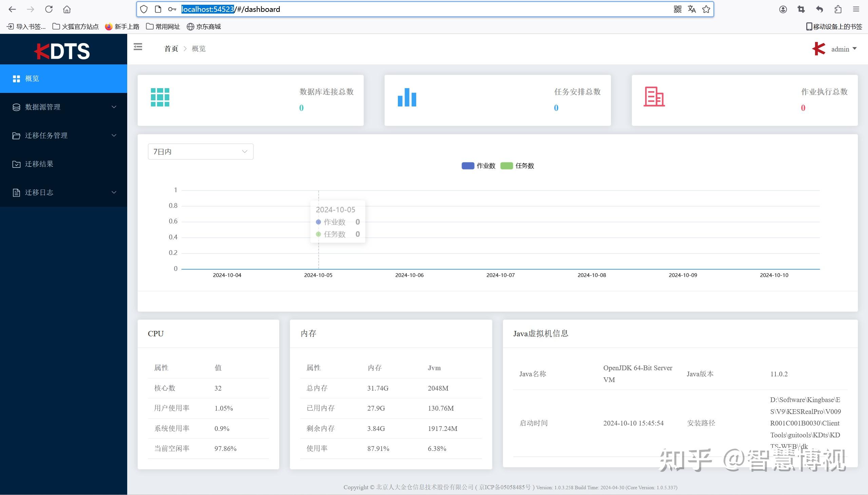Select 迁移结果 in sidebar

pyautogui.click(x=39, y=164)
